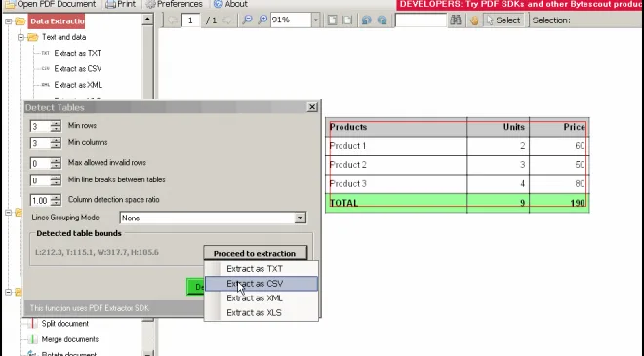Click the Min columns value field

click(40, 143)
